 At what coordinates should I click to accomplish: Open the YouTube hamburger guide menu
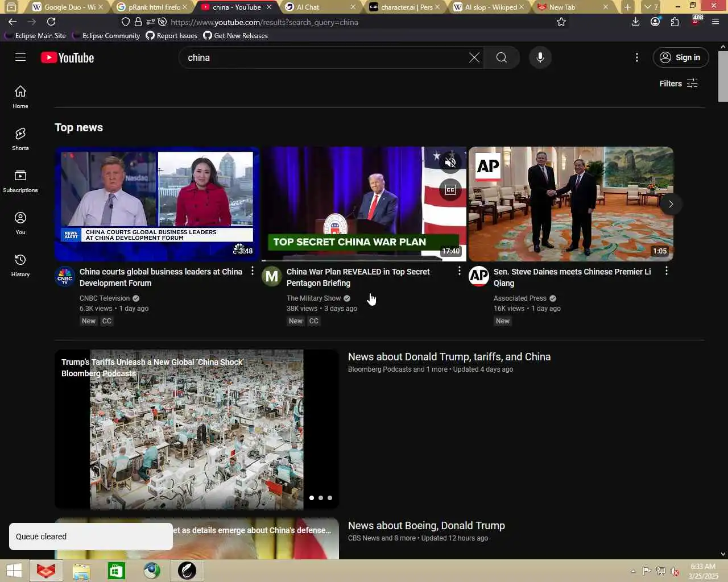point(20,57)
